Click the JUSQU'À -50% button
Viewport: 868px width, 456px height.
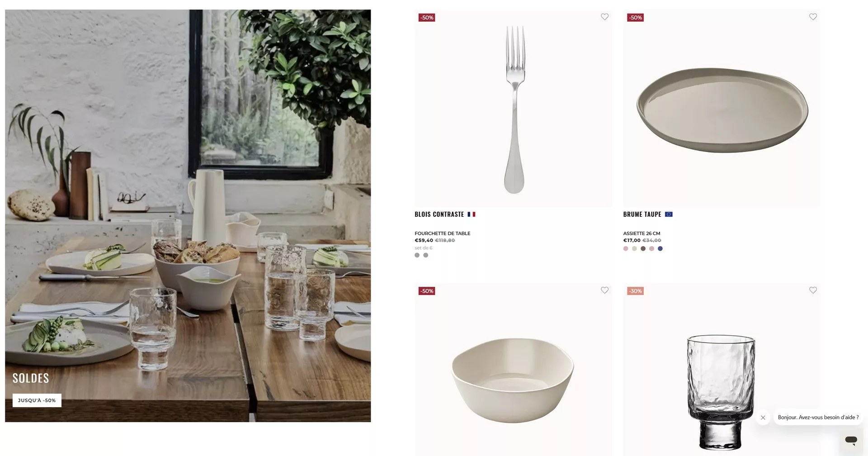[x=37, y=400]
